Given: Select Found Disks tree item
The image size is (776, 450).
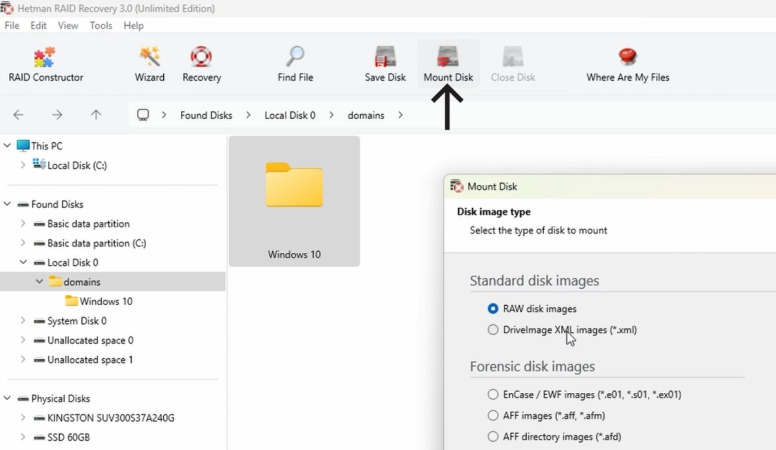Looking at the screenshot, I should pos(50,204).
